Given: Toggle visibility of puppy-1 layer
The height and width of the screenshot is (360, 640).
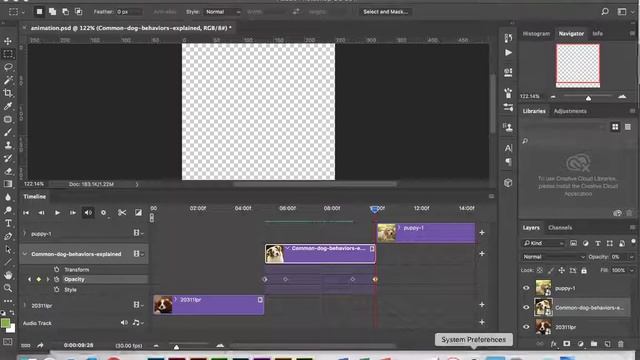Looking at the screenshot, I should click(x=526, y=288).
